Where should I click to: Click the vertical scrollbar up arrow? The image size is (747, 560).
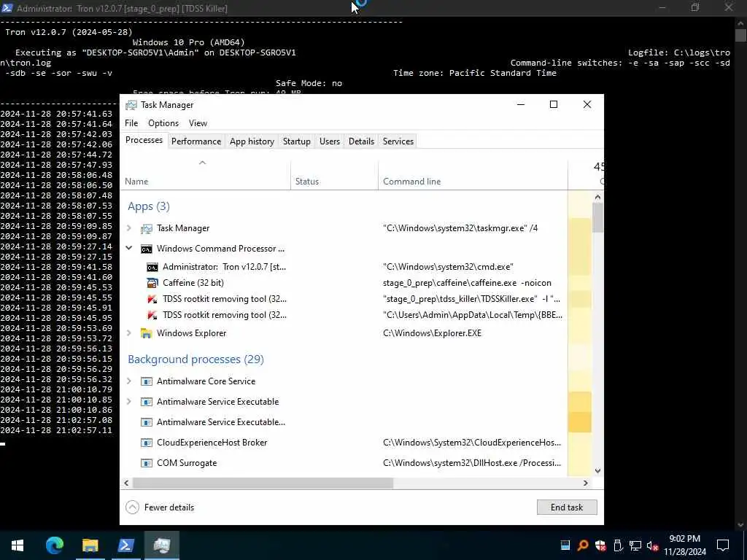(598, 197)
